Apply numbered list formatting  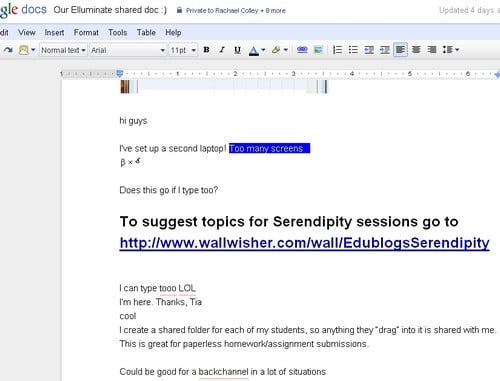(x=337, y=50)
